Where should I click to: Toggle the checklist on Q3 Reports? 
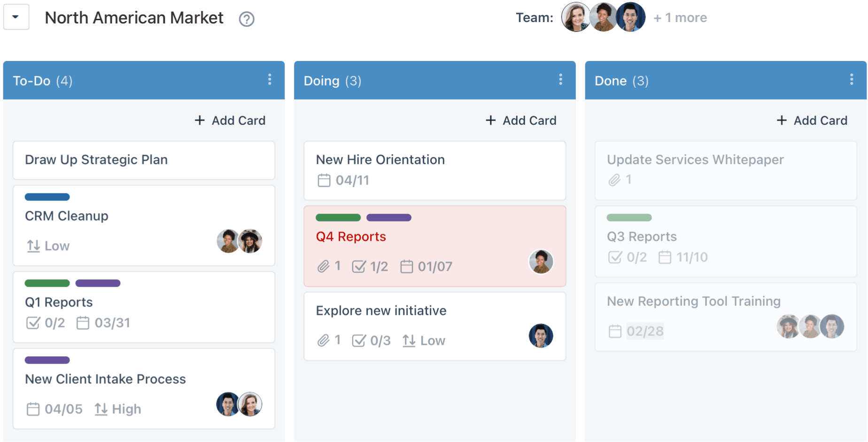pos(615,257)
